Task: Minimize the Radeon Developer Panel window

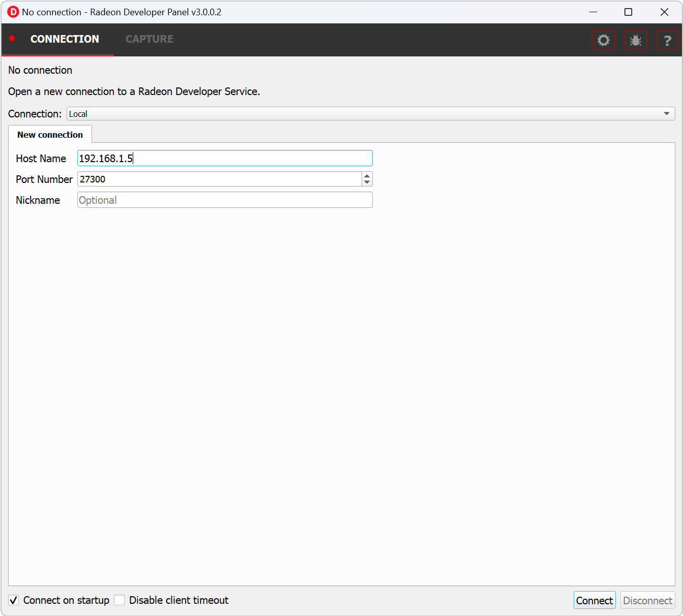Action: [593, 12]
